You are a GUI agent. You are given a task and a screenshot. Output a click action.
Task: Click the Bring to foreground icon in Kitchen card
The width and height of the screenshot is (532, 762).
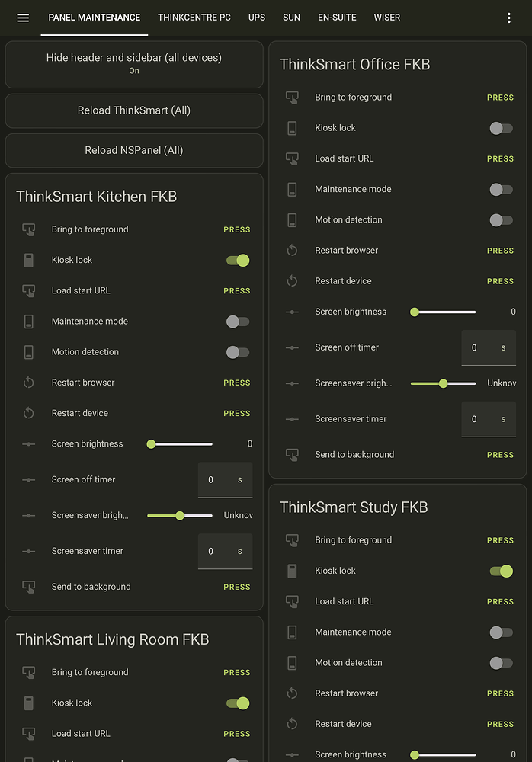coord(29,229)
